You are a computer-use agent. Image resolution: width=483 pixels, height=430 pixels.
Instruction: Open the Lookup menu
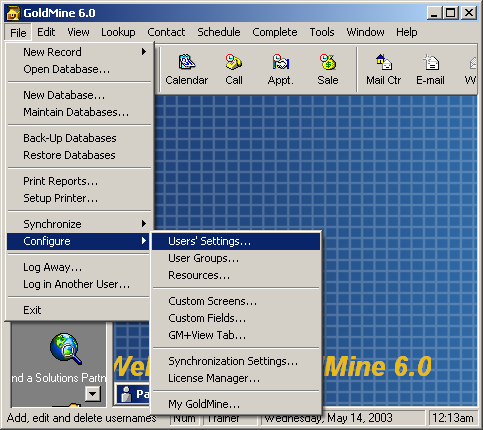[x=118, y=32]
